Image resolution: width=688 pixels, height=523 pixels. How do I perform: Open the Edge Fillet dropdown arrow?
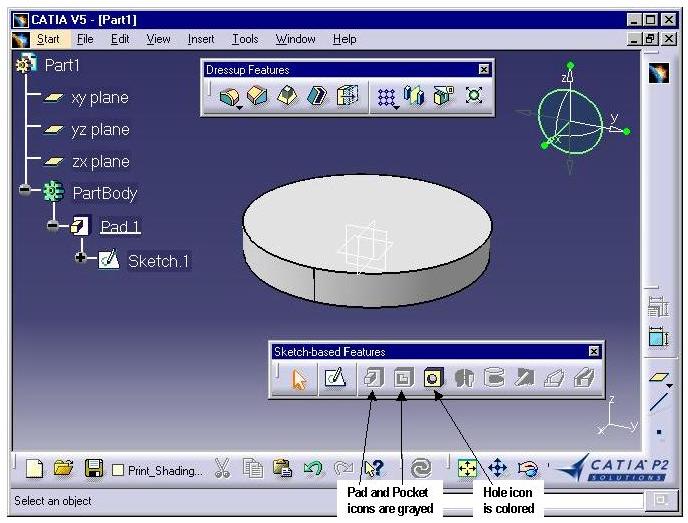[x=240, y=107]
